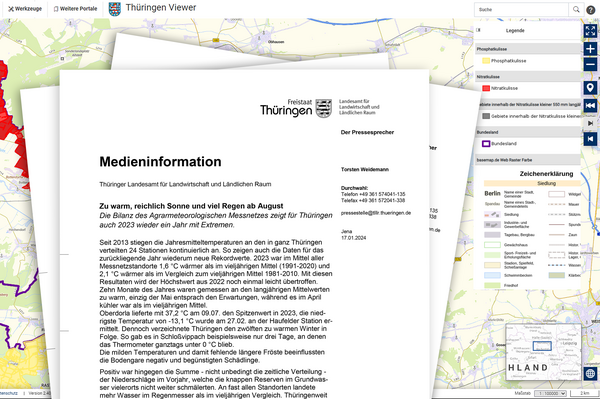Click the Nitratkulisse legend section header
Image resolution: width=600 pixels, height=399 pixels.
(x=528, y=77)
